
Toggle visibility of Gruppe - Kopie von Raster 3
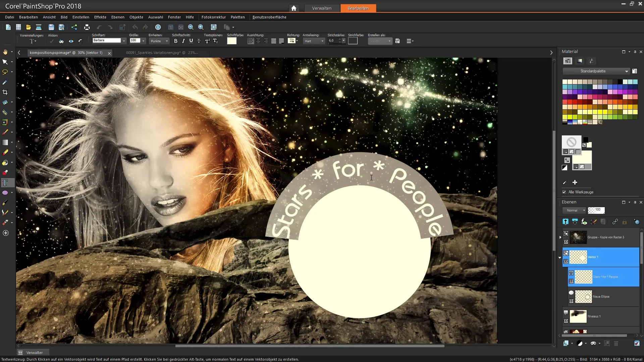(566, 242)
